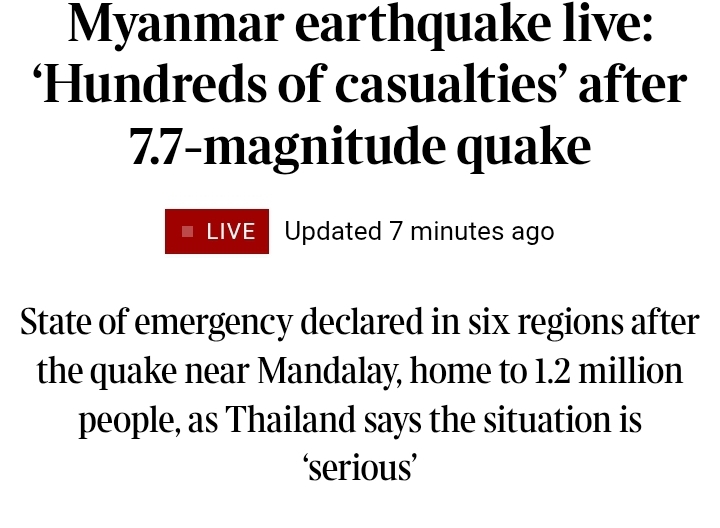720x528 pixels.
Task: Click the word 'people' in the summary
Action: pyautogui.click(x=129, y=421)
